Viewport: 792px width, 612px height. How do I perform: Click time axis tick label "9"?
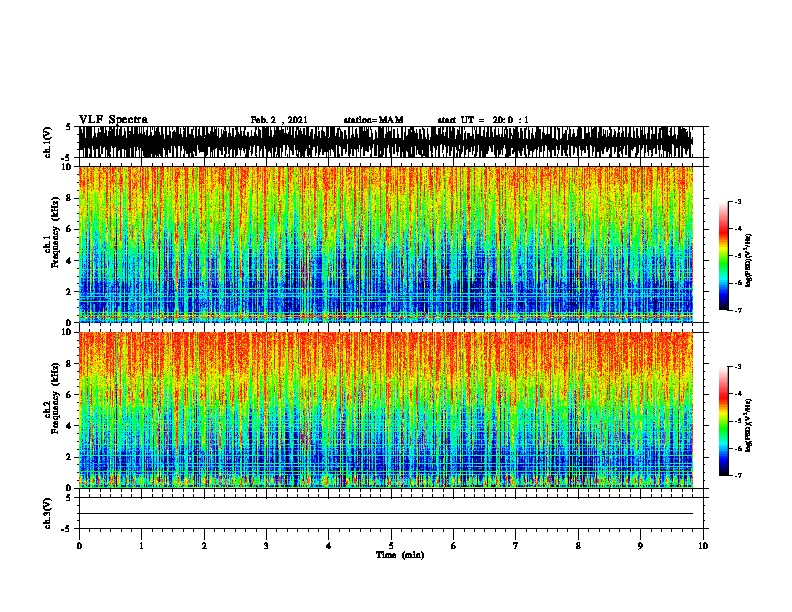[640, 546]
